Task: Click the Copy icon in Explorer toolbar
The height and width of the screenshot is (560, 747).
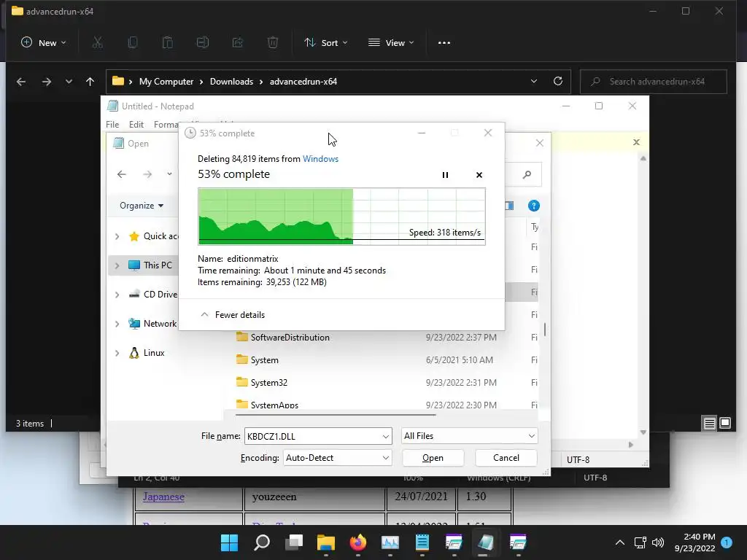Action: (133, 43)
